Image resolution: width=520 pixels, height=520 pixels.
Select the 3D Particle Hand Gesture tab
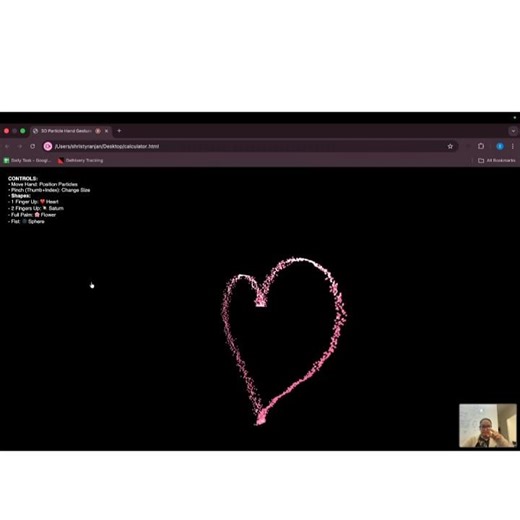[71, 131]
